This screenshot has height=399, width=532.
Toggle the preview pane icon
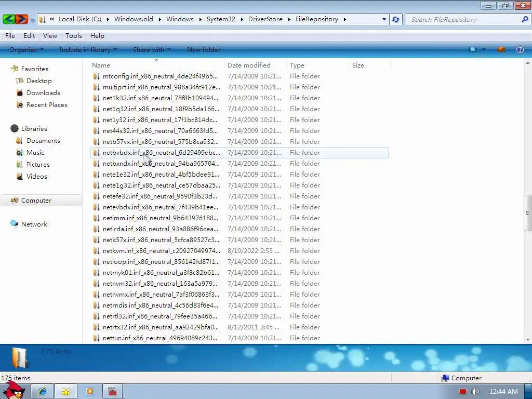coord(501,49)
